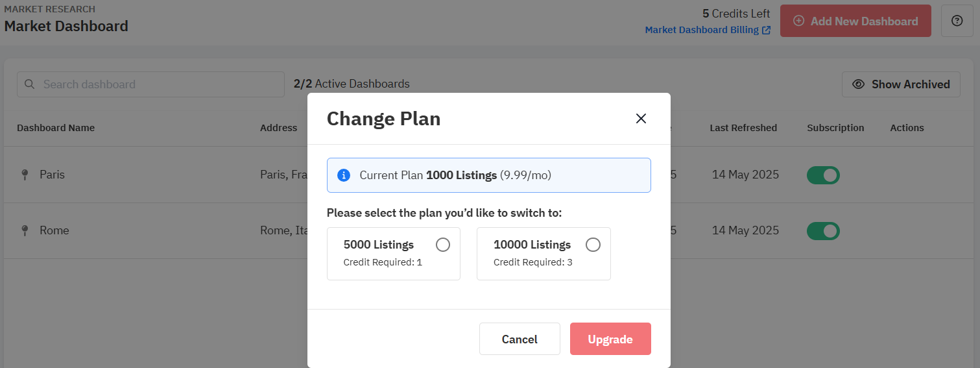
Task: Cancel the plan change
Action: 520,339
